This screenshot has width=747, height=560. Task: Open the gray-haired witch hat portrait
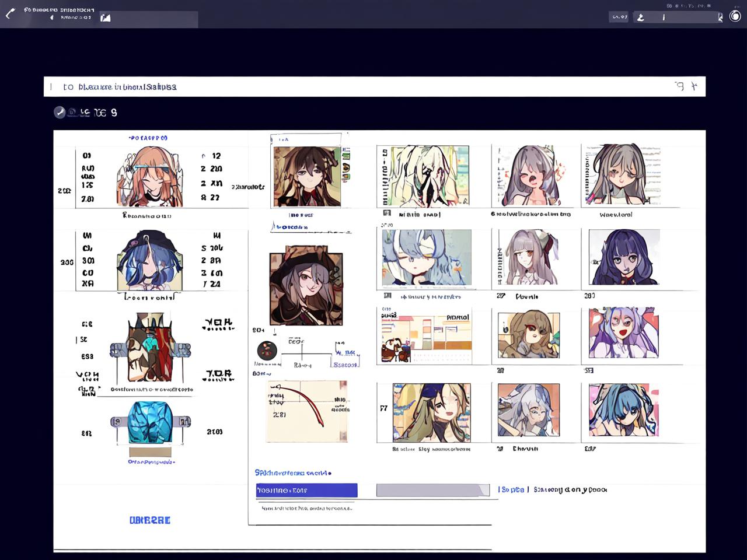pyautogui.click(x=306, y=285)
